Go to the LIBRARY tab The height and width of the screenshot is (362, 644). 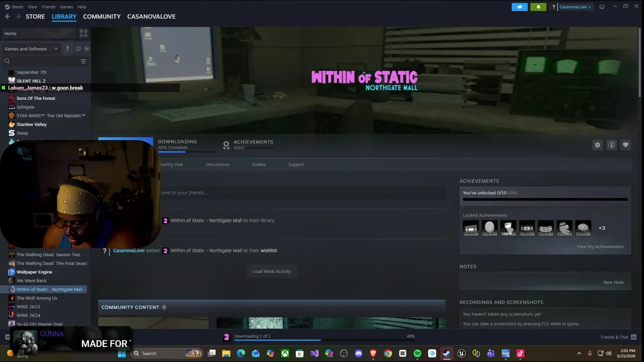coord(64,17)
